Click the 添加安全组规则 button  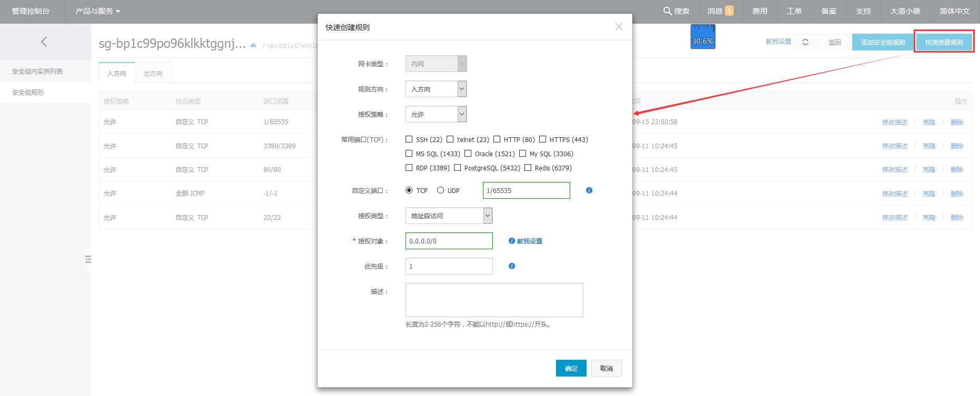pos(883,42)
